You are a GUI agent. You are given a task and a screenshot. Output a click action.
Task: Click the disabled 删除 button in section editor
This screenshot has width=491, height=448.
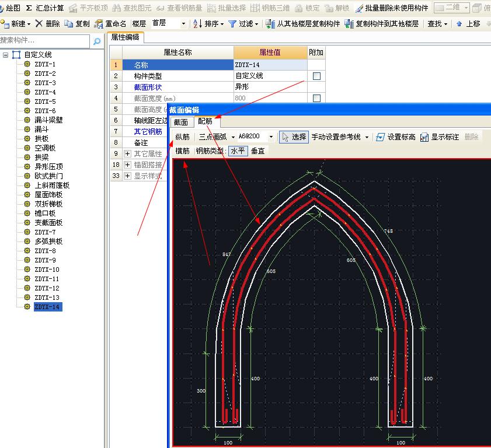click(x=471, y=137)
